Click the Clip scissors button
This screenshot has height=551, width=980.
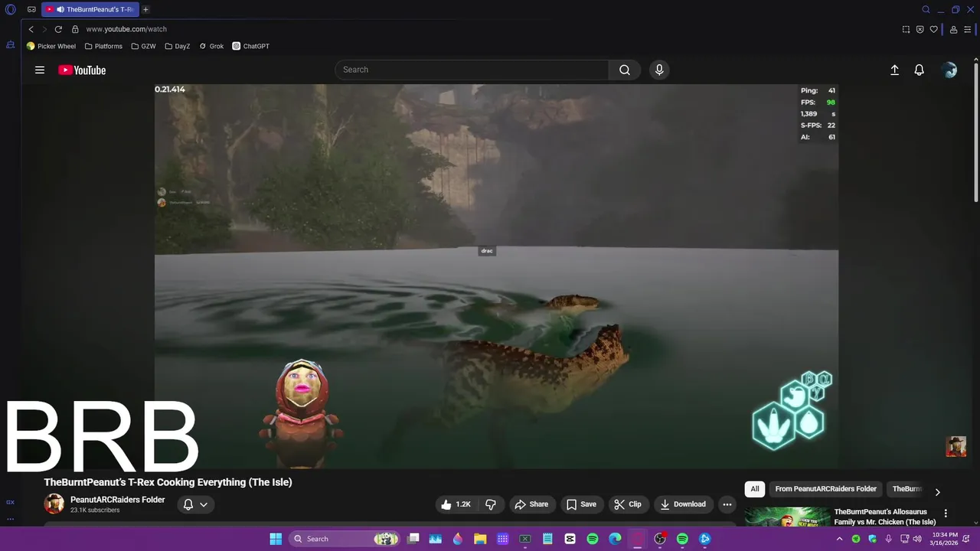coord(628,504)
